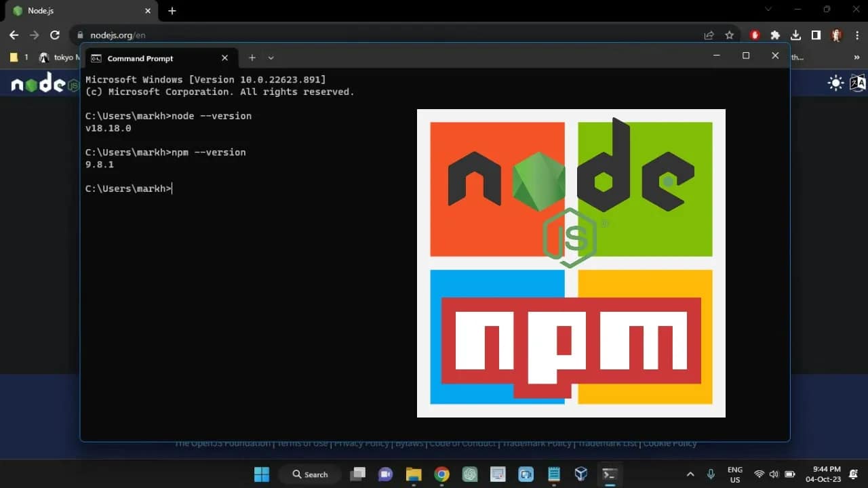Open the terminal new-tab dropdown chevron
Viewport: 868px width, 488px height.
(x=271, y=58)
